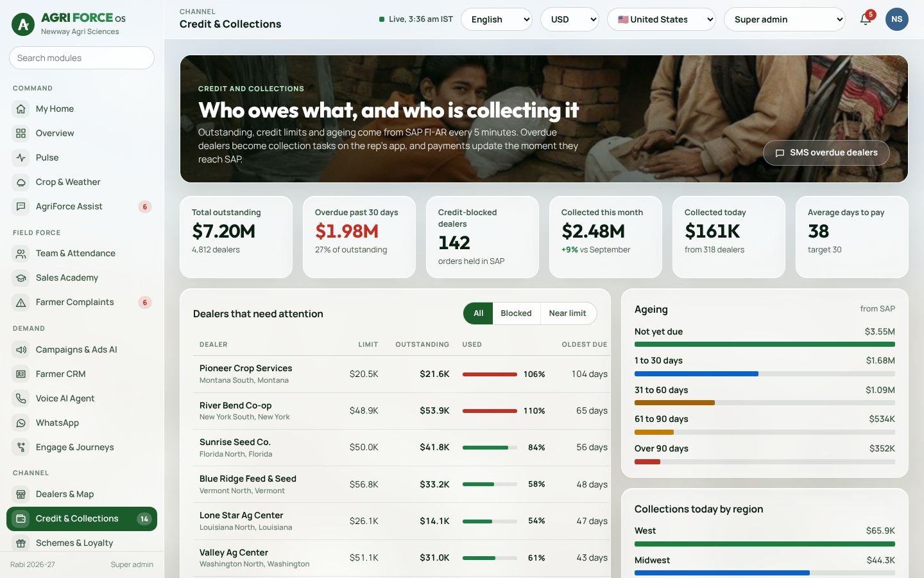This screenshot has height=578, width=924.
Task: Click the 1 to 30 days ageing bar
Action: coord(765,374)
